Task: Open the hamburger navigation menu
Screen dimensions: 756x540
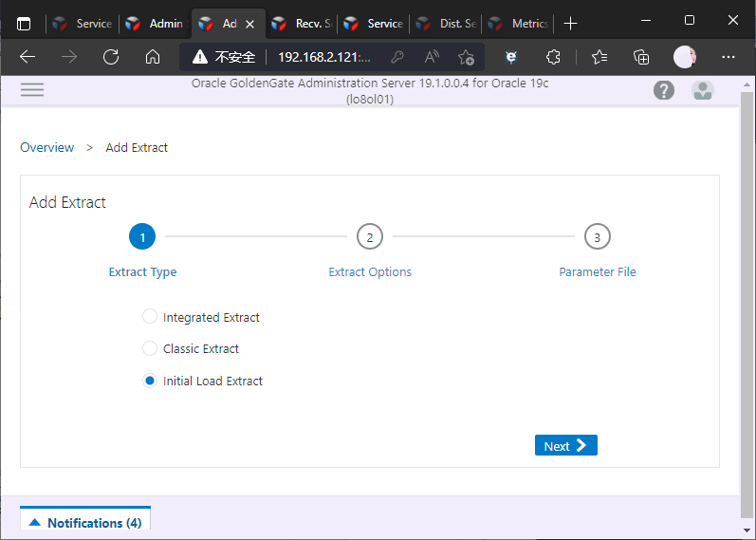Action: pyautogui.click(x=32, y=89)
